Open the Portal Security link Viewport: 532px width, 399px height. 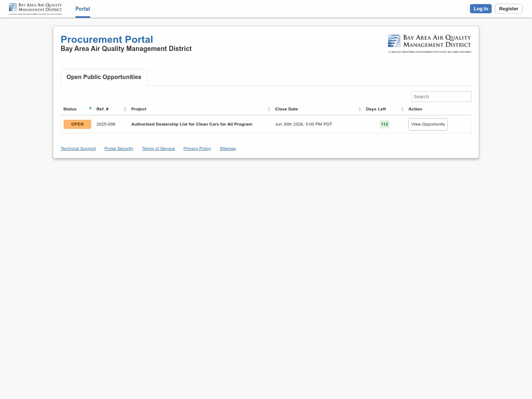click(x=119, y=149)
